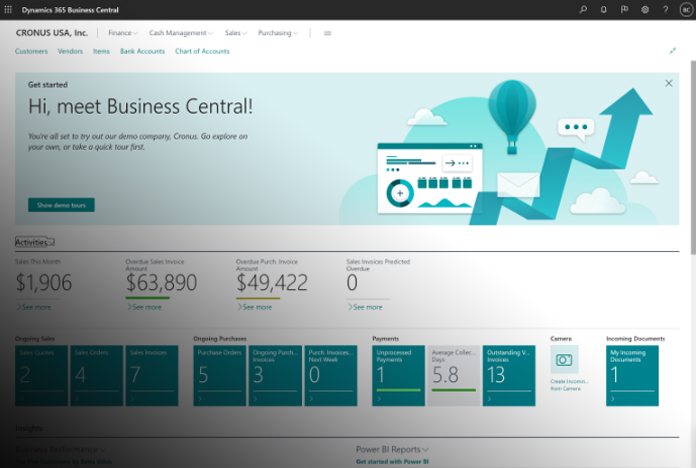Expand the Power BI Reports dropdown

(392, 449)
